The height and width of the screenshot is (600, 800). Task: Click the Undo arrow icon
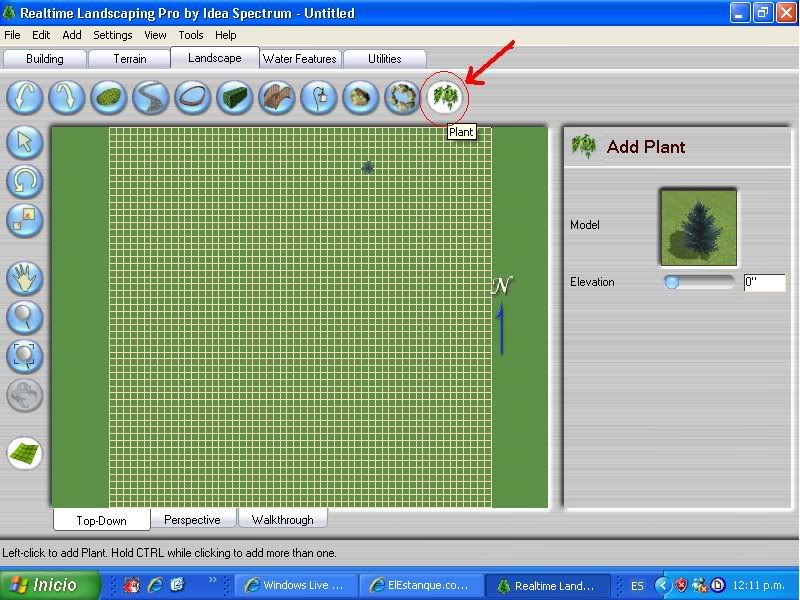coord(24,96)
